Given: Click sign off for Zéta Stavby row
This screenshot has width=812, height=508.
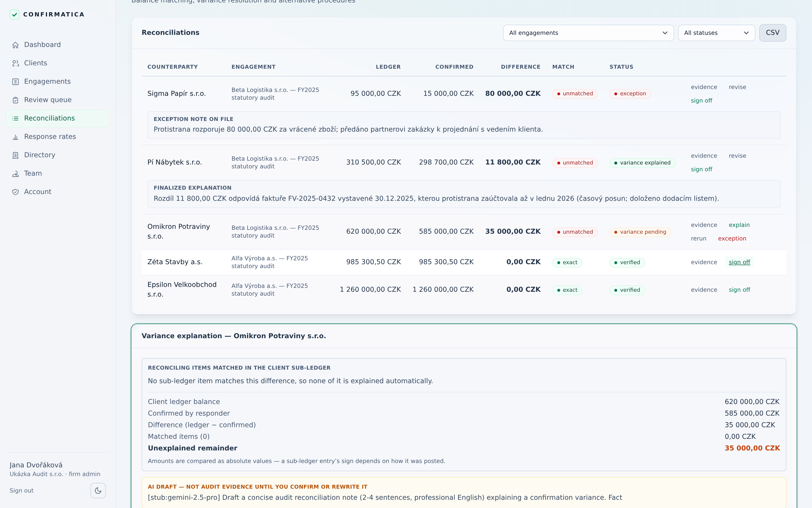Looking at the screenshot, I should point(739,262).
